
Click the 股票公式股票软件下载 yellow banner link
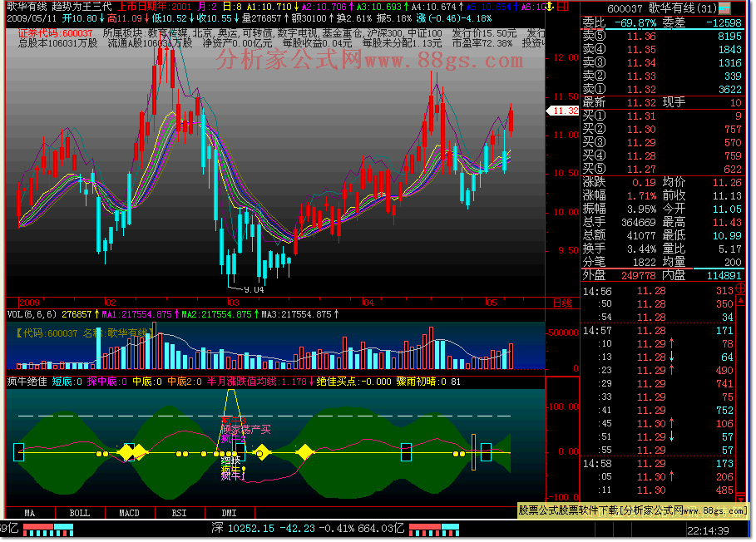click(x=633, y=510)
